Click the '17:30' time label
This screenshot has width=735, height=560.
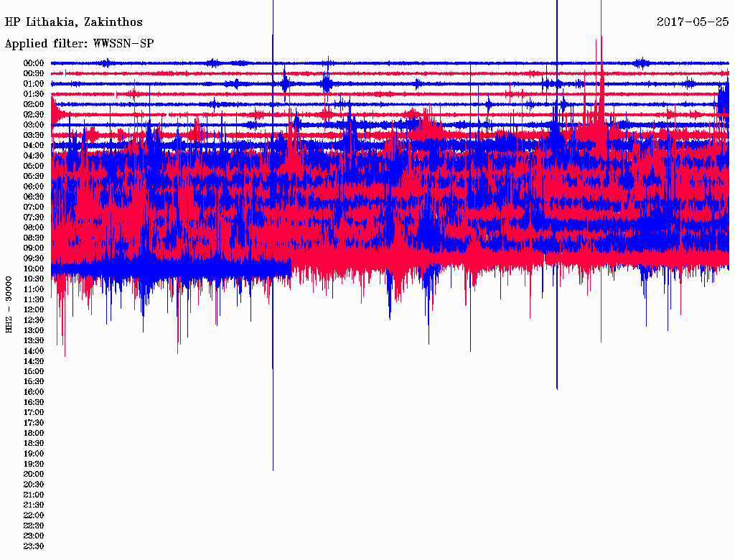click(x=34, y=423)
